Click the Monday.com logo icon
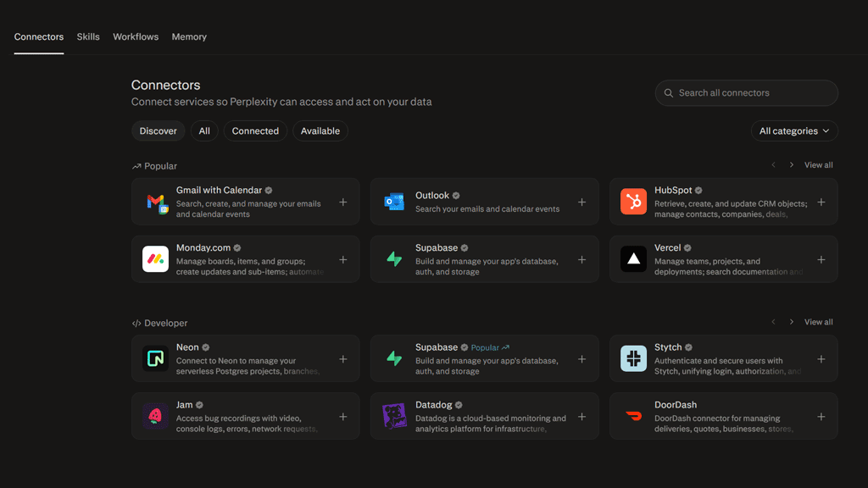This screenshot has height=488, width=868. [x=156, y=259]
